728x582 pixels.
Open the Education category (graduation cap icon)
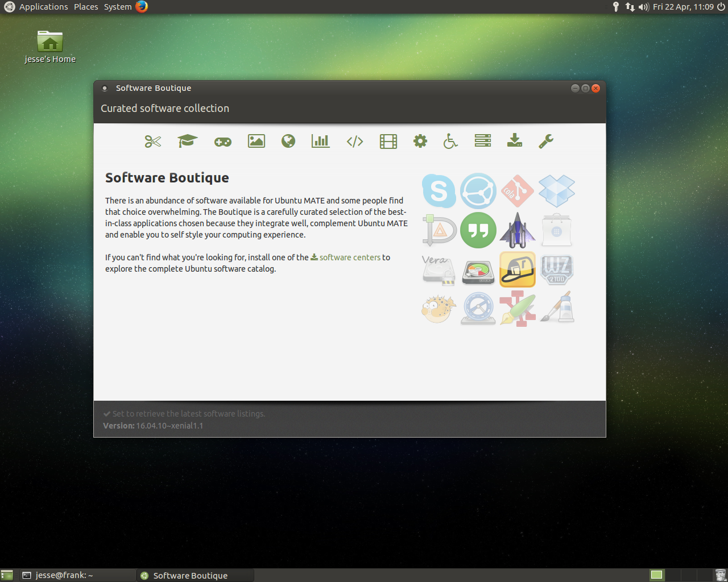coord(187,141)
